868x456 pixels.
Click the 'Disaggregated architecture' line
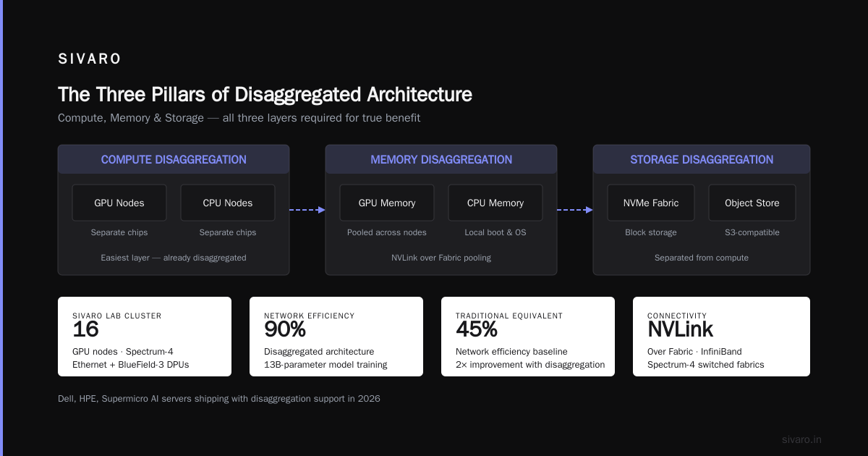[x=319, y=352]
